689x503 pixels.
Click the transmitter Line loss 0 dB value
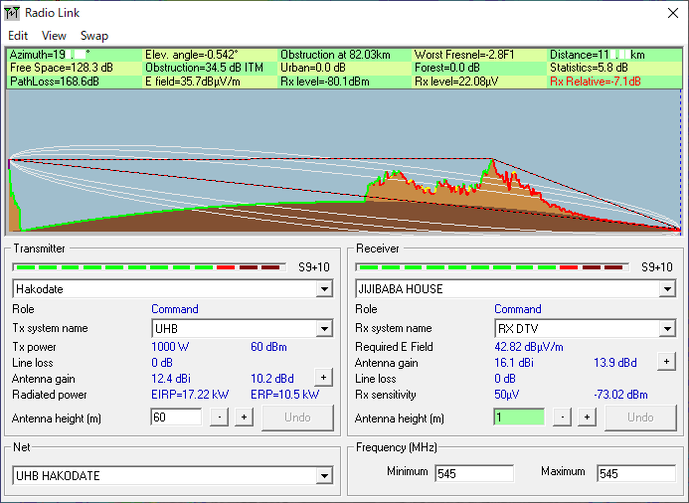(x=162, y=363)
